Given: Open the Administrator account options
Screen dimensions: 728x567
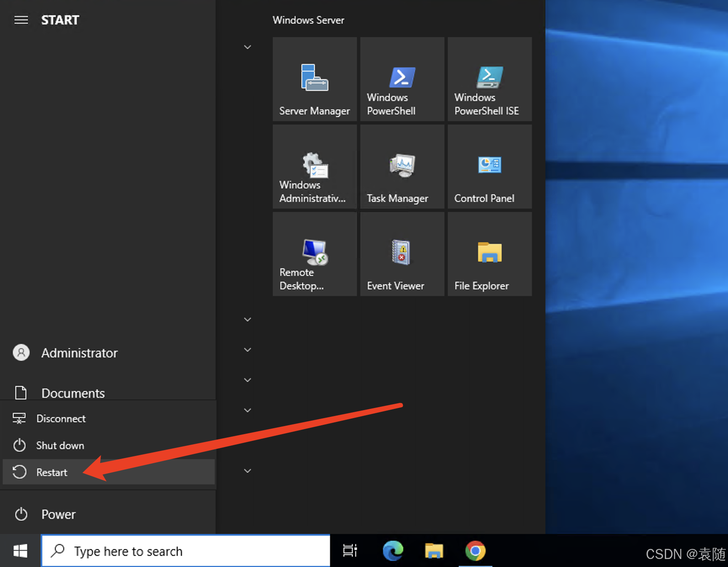Looking at the screenshot, I should click(108, 353).
